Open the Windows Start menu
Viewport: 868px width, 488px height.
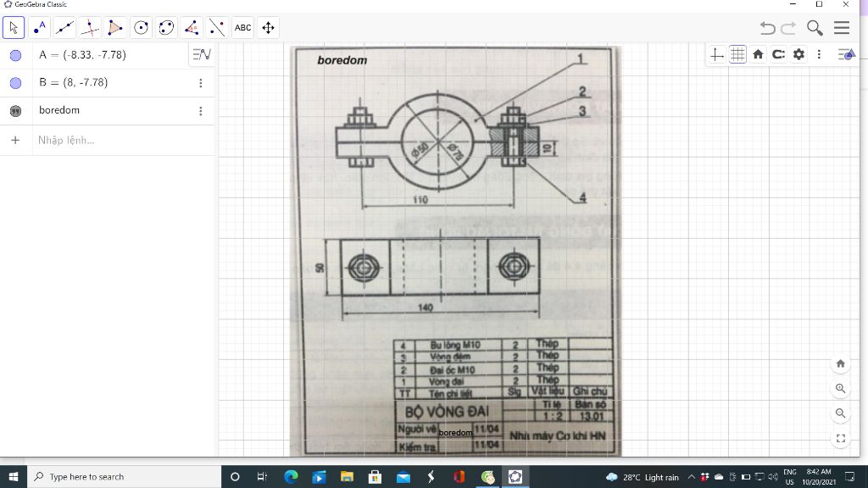point(14,476)
